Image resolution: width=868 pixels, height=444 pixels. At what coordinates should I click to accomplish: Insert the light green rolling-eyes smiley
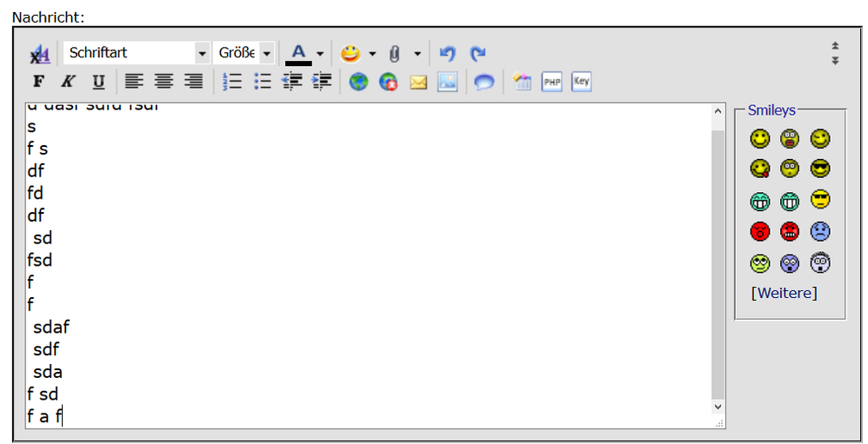pyautogui.click(x=760, y=263)
